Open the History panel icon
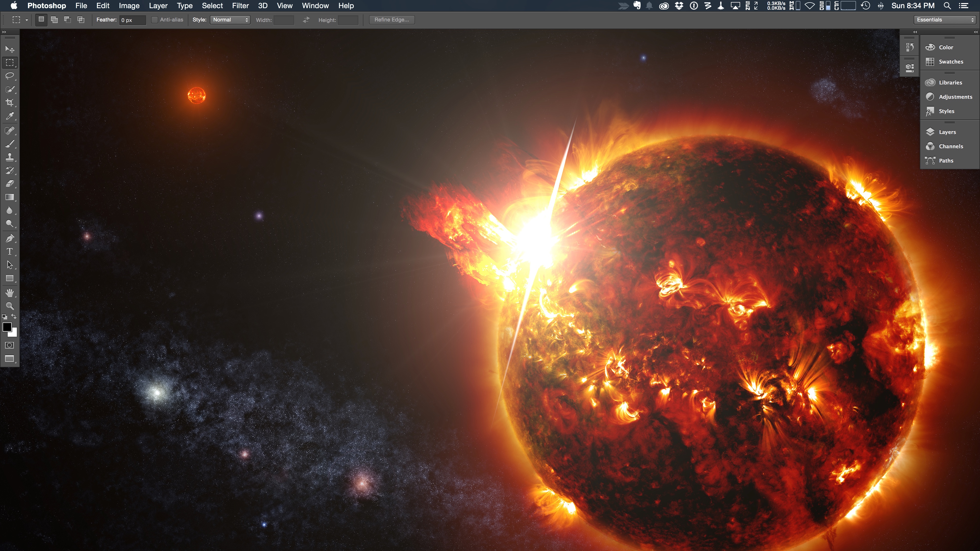The height and width of the screenshot is (551, 980). point(910,47)
